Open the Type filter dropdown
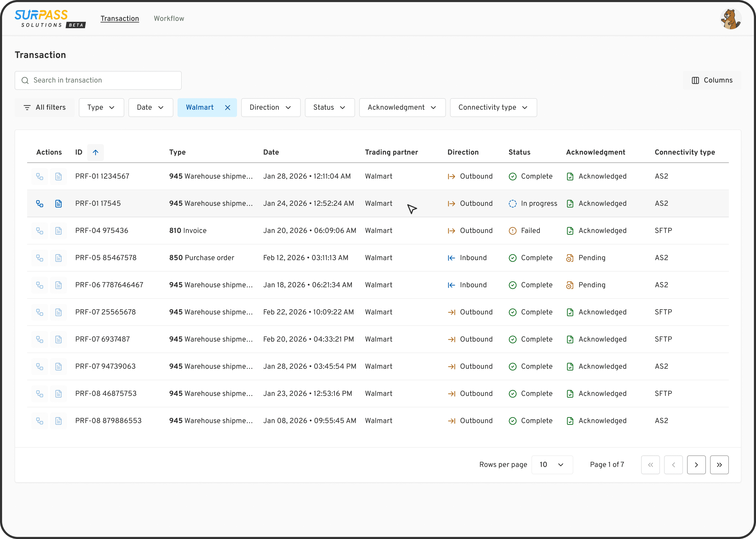 tap(101, 107)
